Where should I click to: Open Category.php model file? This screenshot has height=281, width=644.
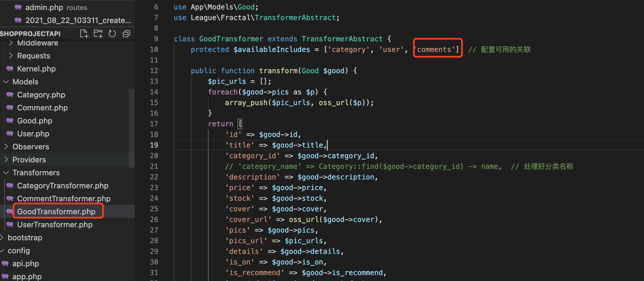41,95
